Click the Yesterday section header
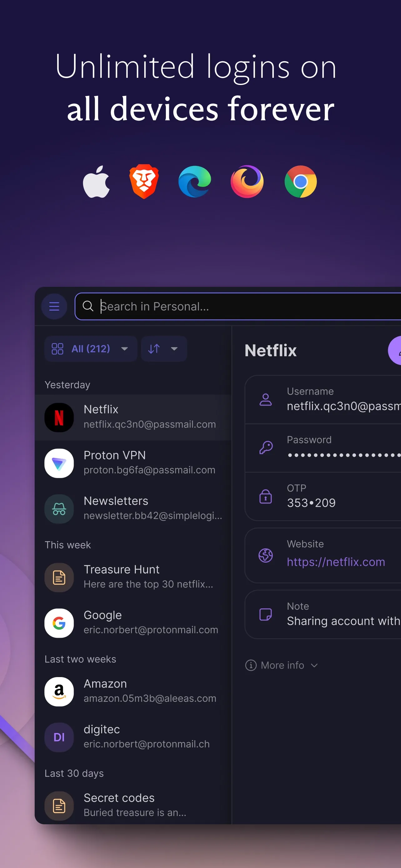The image size is (401, 868). coord(67,385)
